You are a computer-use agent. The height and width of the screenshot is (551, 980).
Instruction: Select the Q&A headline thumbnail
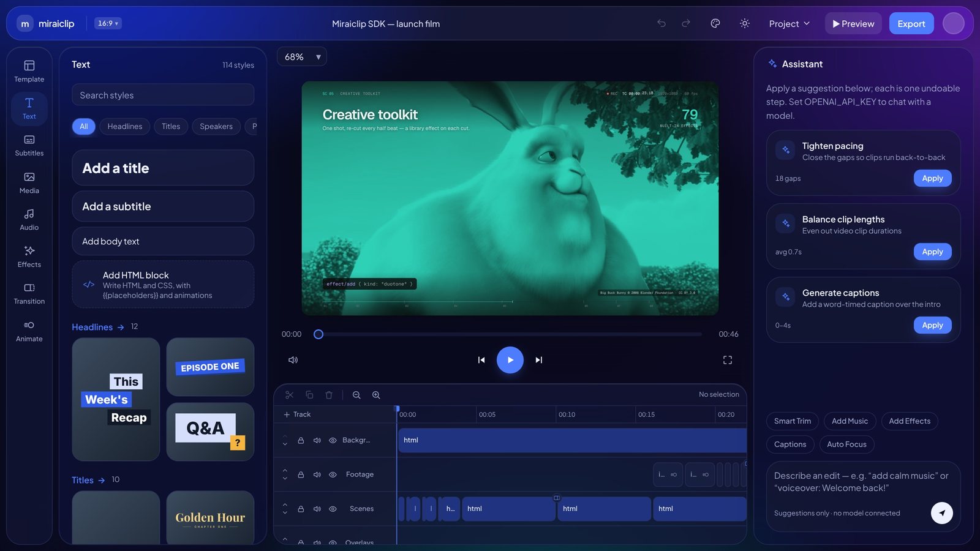tap(210, 432)
